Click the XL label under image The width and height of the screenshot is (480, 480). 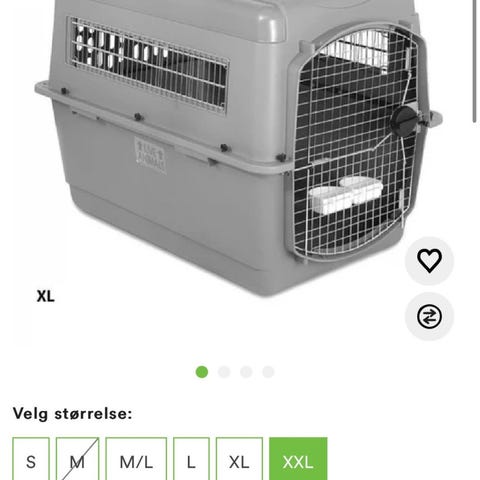[x=46, y=296]
